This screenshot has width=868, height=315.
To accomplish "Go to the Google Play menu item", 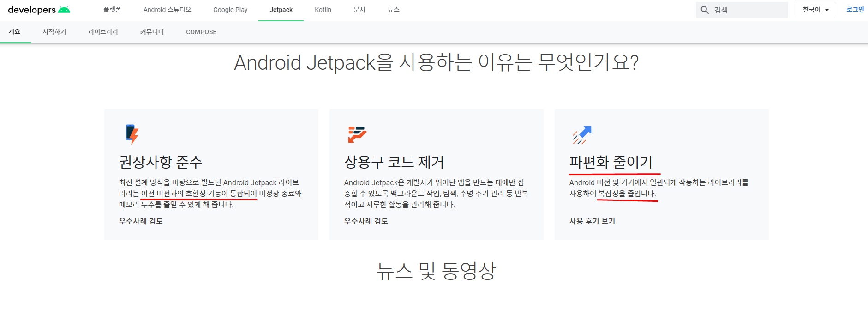I will pos(230,10).
